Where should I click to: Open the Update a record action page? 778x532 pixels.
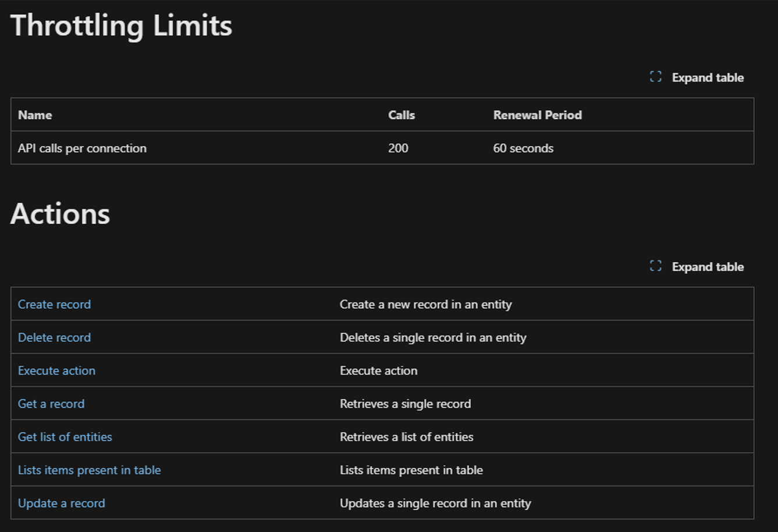(x=61, y=503)
